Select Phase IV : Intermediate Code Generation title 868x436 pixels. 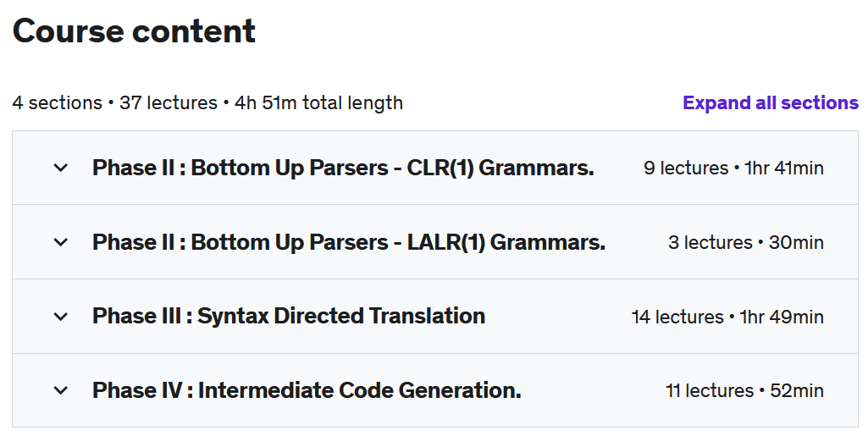[307, 390]
